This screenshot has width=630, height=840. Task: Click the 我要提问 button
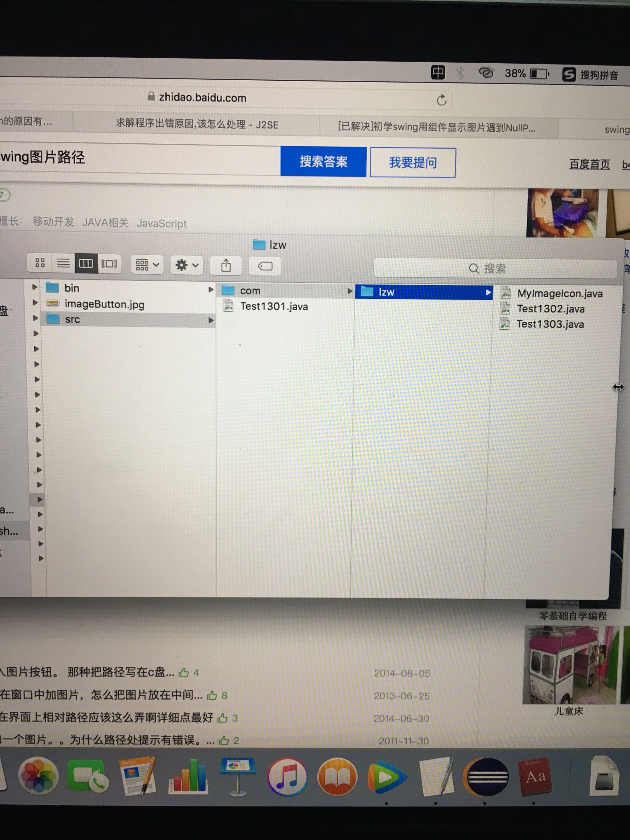pos(413,163)
